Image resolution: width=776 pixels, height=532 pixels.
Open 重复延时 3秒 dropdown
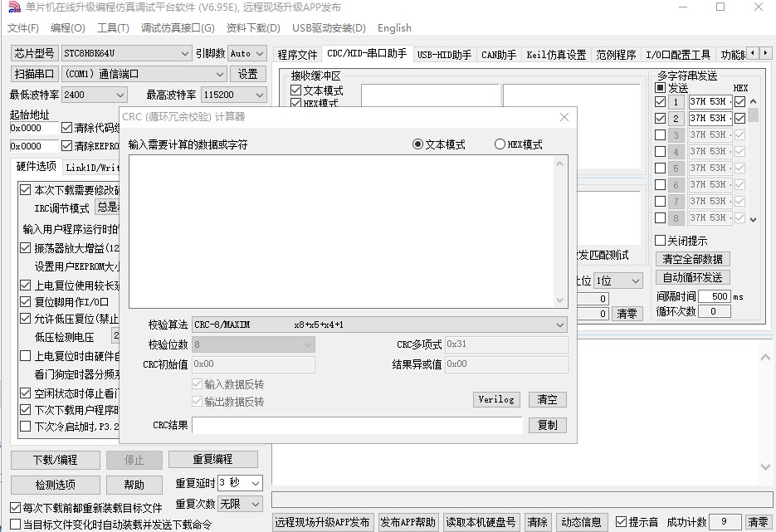pos(240,482)
